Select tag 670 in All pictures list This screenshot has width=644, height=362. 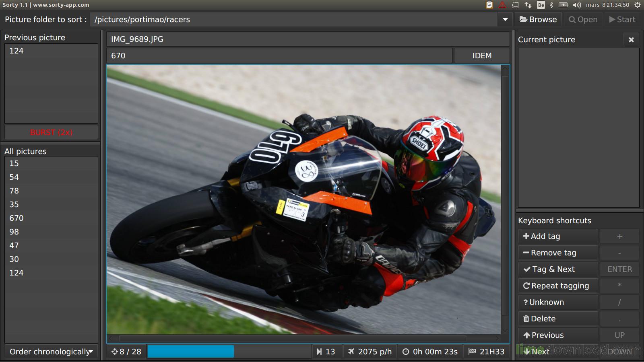coord(17,218)
